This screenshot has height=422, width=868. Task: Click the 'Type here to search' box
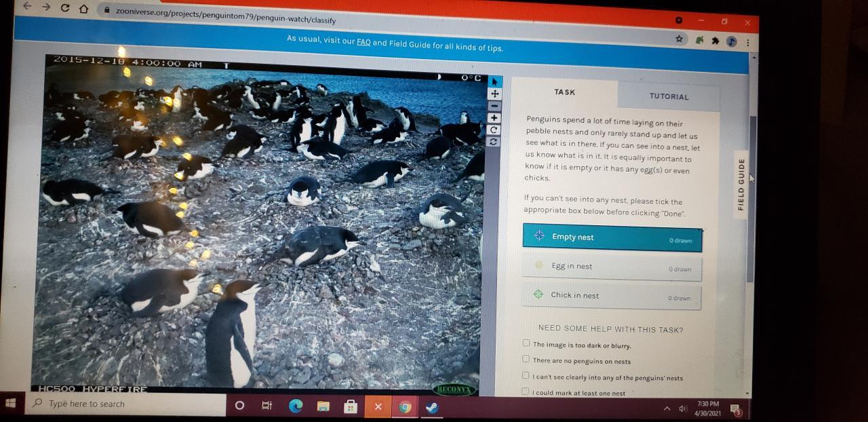pyautogui.click(x=127, y=404)
